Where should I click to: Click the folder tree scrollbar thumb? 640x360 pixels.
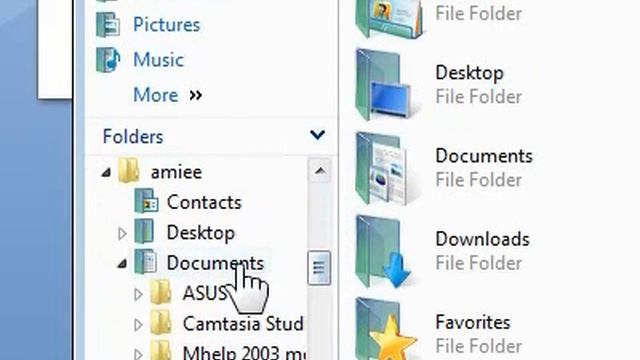319,268
